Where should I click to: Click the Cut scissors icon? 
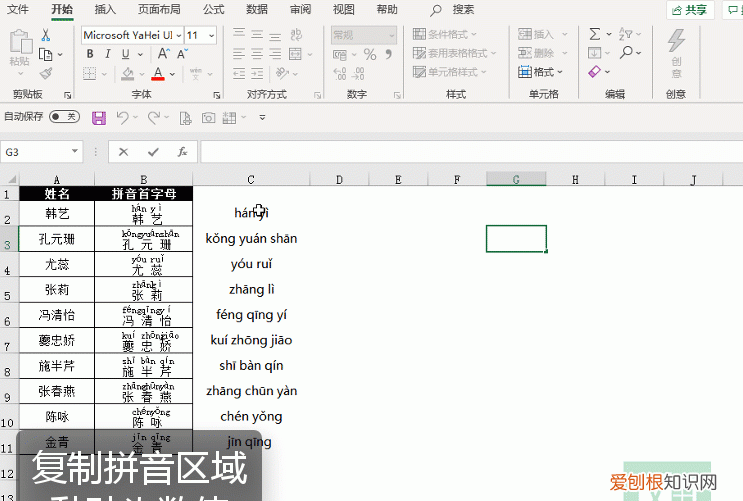coord(45,35)
